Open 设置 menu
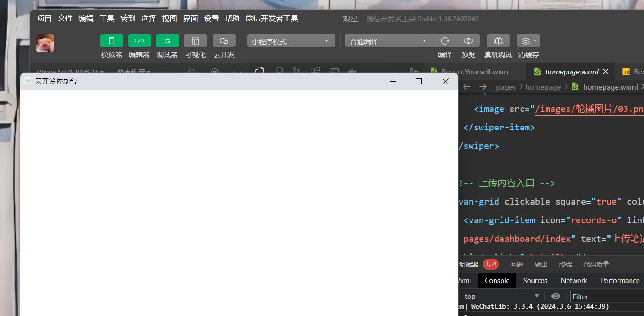Viewport: 644px width, 316px height. [211, 19]
